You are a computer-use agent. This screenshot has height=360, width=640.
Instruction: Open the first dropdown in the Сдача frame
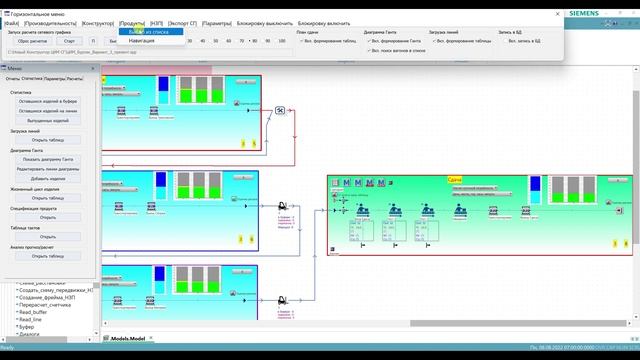coord(475,188)
